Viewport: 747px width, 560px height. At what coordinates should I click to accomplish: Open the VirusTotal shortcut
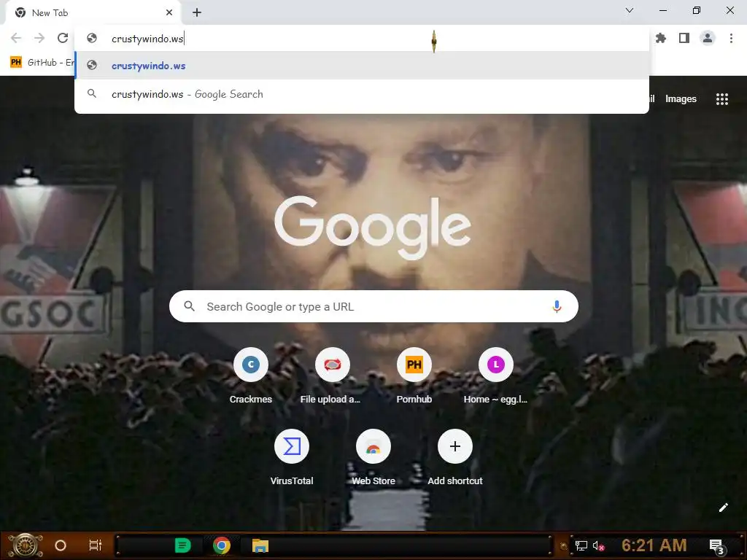click(292, 458)
